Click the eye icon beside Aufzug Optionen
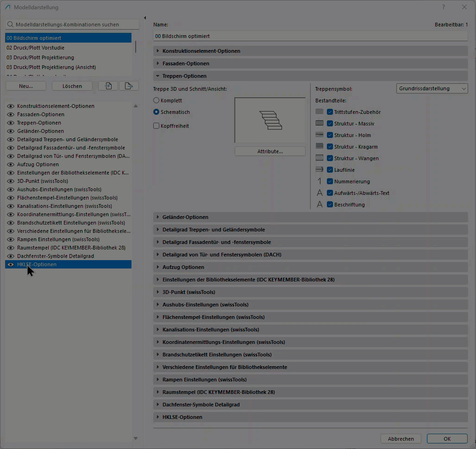The image size is (476, 449). click(x=10, y=164)
